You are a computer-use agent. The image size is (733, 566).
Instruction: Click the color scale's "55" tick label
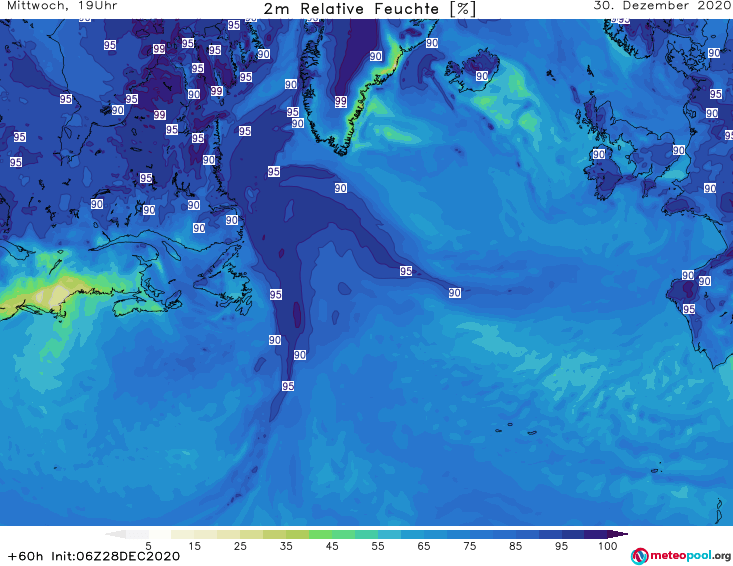point(378,546)
